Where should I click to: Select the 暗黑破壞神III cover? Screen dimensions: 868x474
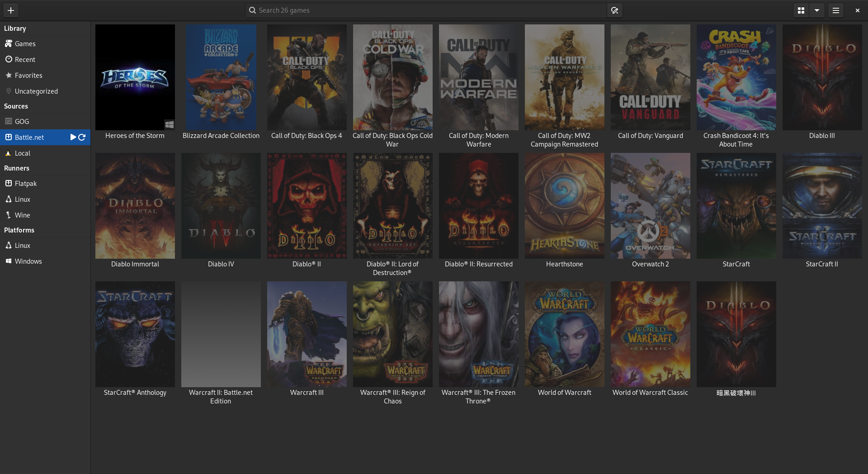tap(736, 334)
